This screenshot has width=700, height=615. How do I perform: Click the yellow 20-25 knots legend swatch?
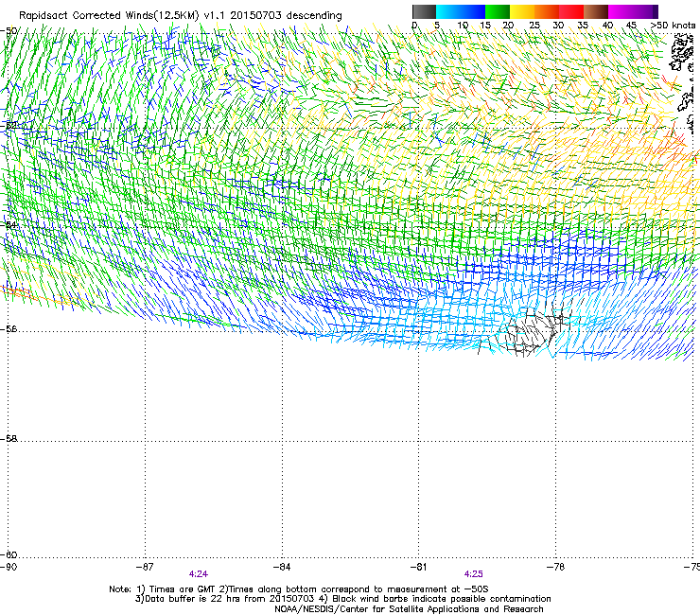(x=522, y=11)
